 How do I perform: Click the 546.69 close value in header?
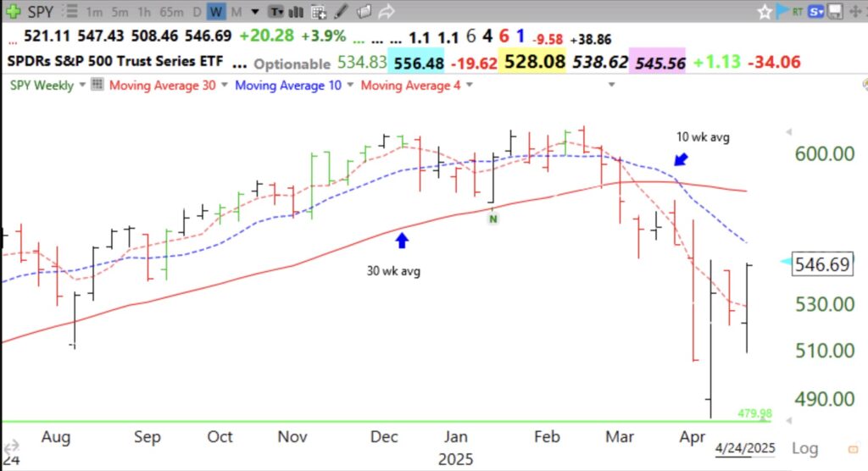coord(209,36)
